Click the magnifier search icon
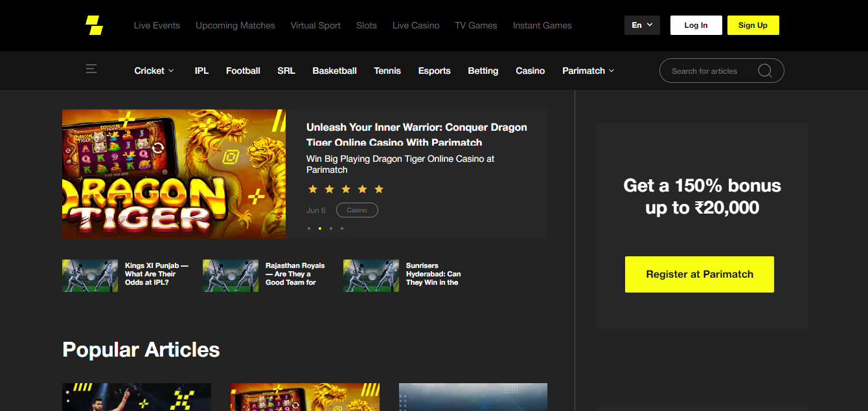This screenshot has width=868, height=411. [765, 71]
